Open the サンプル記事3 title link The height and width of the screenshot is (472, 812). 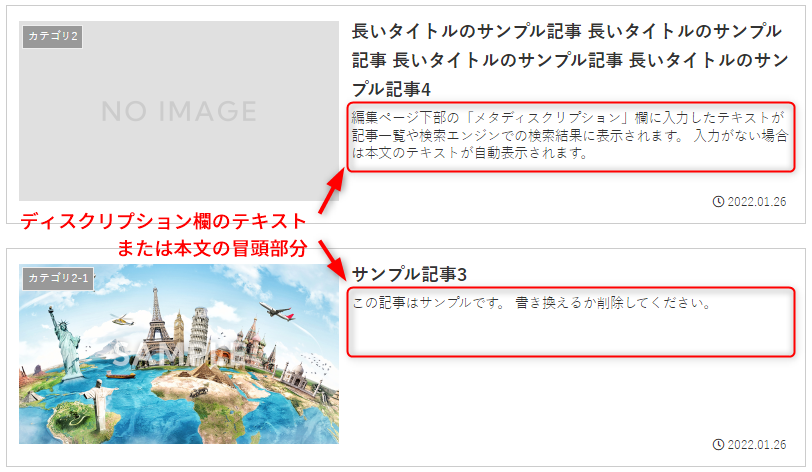click(409, 274)
